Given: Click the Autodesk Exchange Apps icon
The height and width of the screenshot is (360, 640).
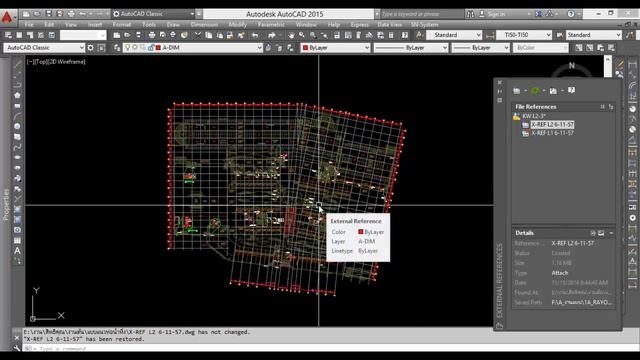Looking at the screenshot, I should pos(538,14).
